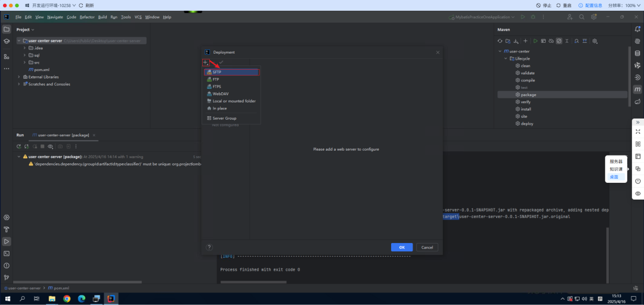The width and height of the screenshot is (644, 305).
Task: Open Database tool window icon
Action: click(637, 54)
